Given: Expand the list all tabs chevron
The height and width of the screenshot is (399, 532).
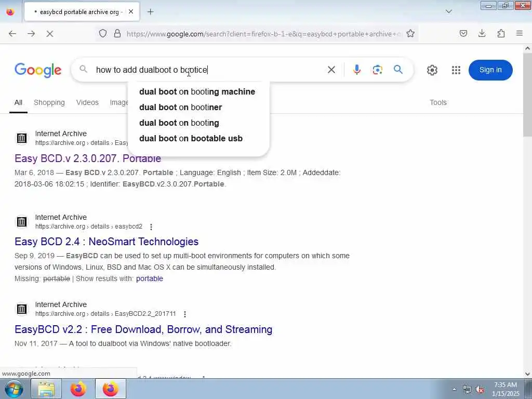Looking at the screenshot, I should coord(448,11).
